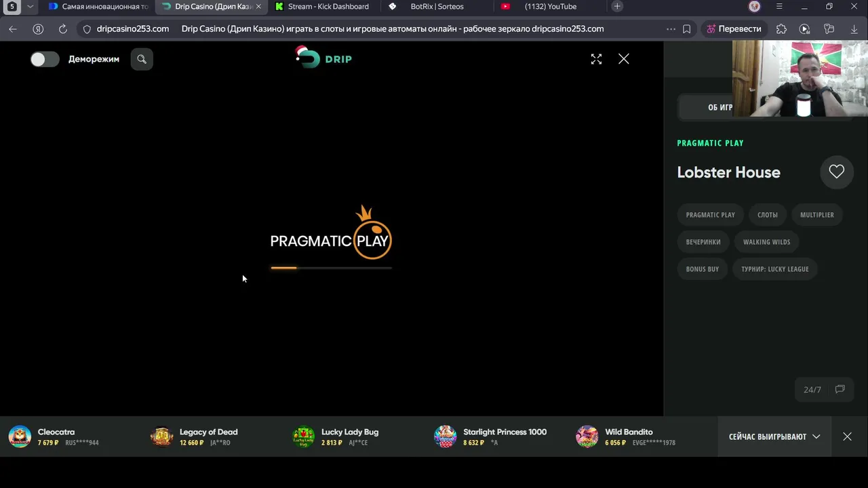868x488 pixels.
Task: Open the PRAGMATIC PLAY provider link
Action: coord(710,143)
